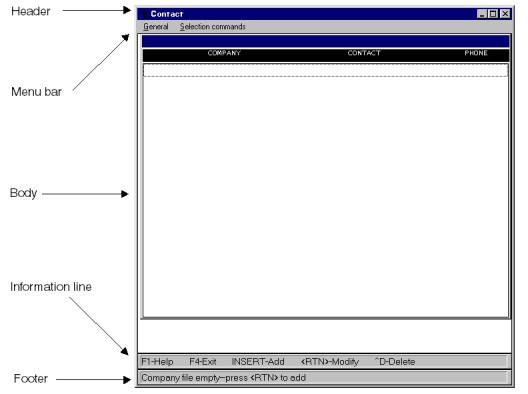
Task: Select the empty dashed first list row
Action: (325, 70)
